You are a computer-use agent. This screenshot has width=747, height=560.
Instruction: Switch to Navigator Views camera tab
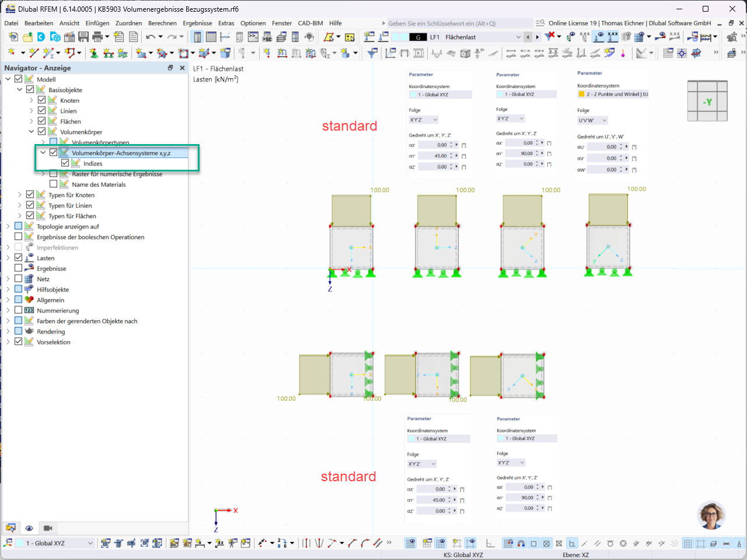coord(48,528)
